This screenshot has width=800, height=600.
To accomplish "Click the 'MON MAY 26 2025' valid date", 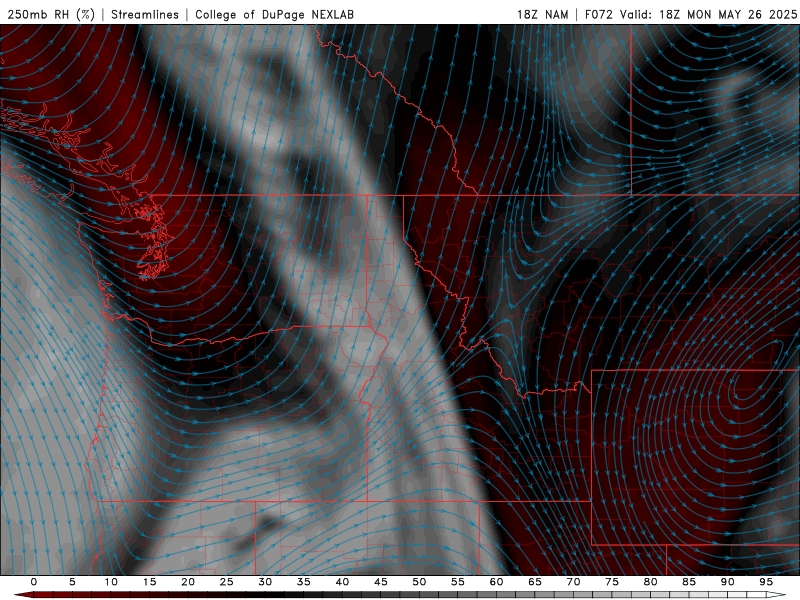I will pos(742,14).
